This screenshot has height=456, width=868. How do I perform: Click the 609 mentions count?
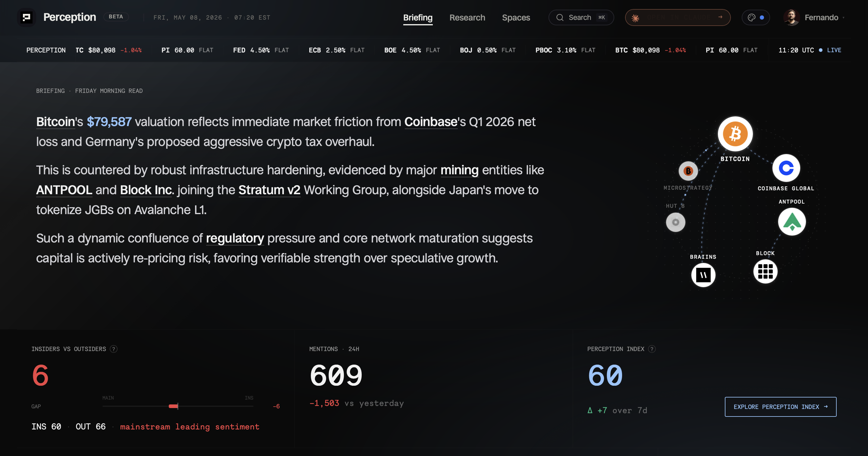pos(336,375)
